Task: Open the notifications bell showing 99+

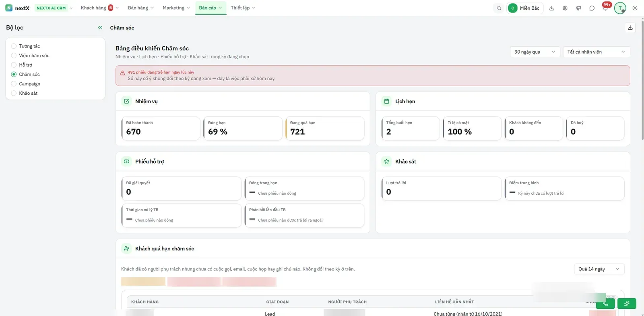Action: pyautogui.click(x=605, y=8)
